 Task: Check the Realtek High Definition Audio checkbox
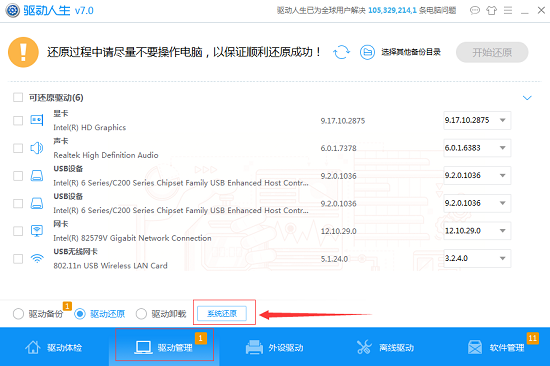click(x=18, y=148)
